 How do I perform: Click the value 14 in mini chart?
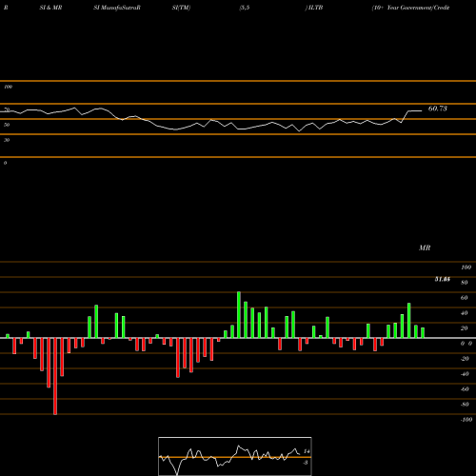click(307, 451)
